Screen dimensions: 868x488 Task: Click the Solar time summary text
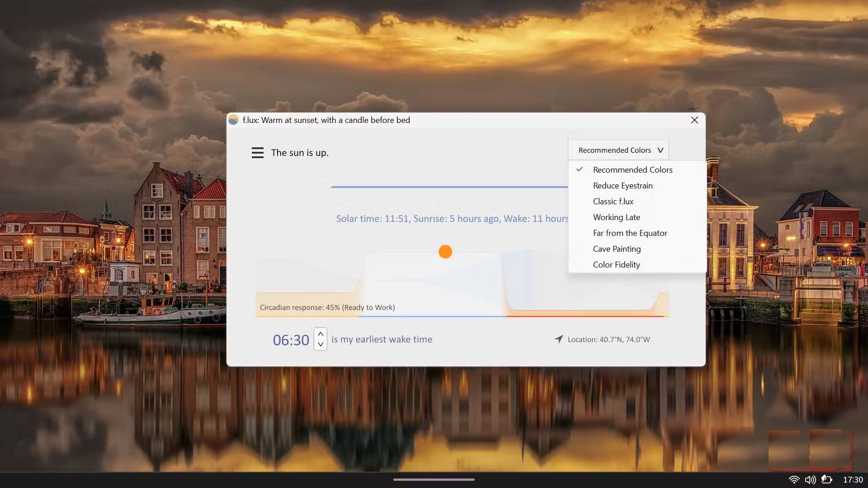452,218
